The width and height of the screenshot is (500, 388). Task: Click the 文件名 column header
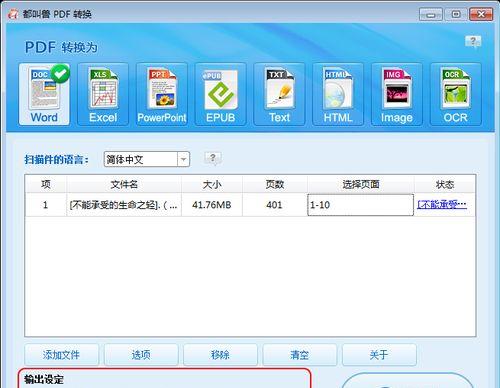tap(124, 184)
